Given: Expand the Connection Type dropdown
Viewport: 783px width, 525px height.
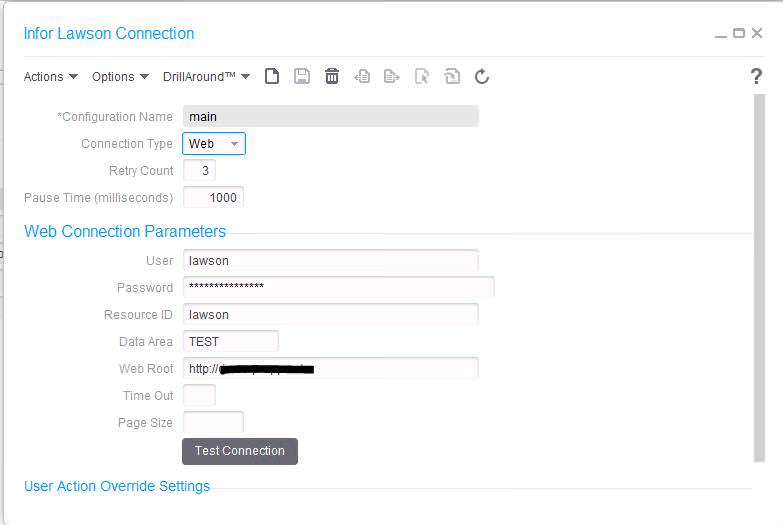Looking at the screenshot, I should (214, 144).
